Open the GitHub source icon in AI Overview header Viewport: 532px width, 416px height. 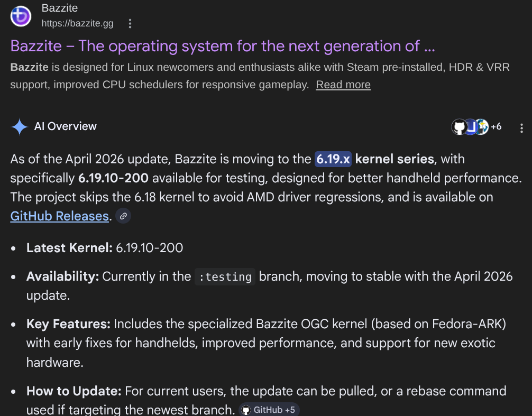click(459, 127)
